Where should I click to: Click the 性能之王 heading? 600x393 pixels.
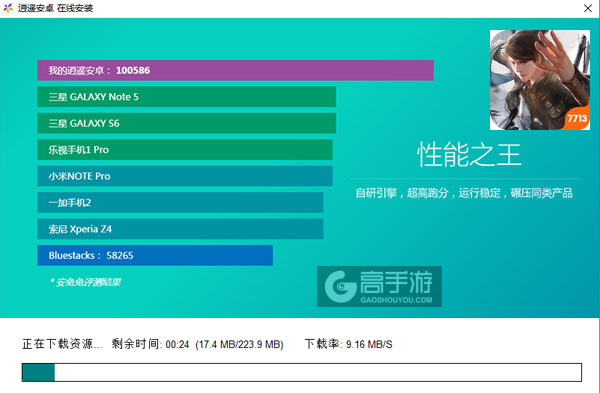click(469, 155)
